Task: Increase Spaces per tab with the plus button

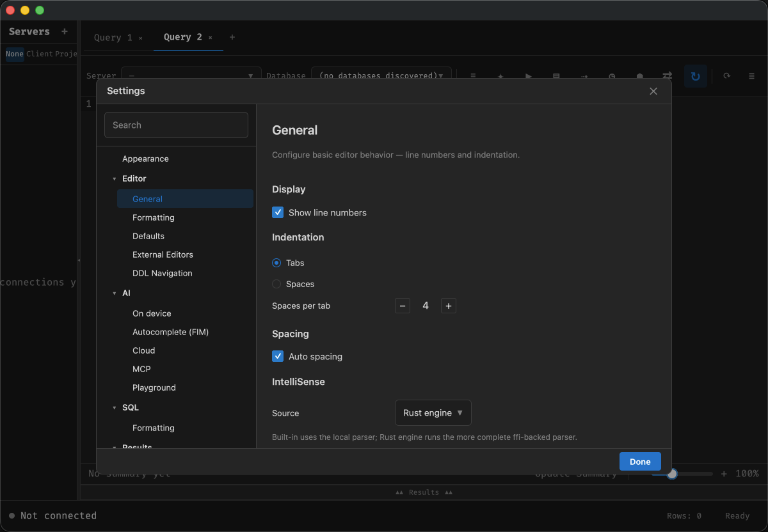Action: tap(449, 306)
